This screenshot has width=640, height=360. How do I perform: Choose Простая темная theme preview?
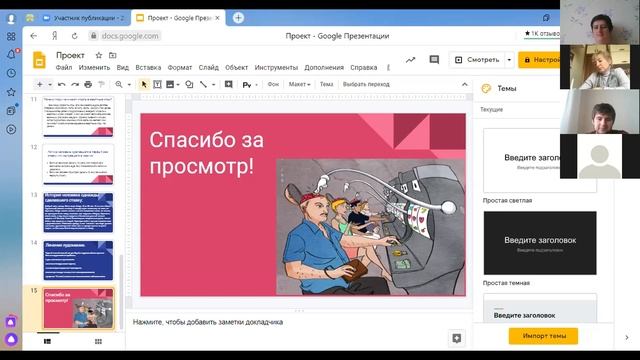[x=540, y=243]
